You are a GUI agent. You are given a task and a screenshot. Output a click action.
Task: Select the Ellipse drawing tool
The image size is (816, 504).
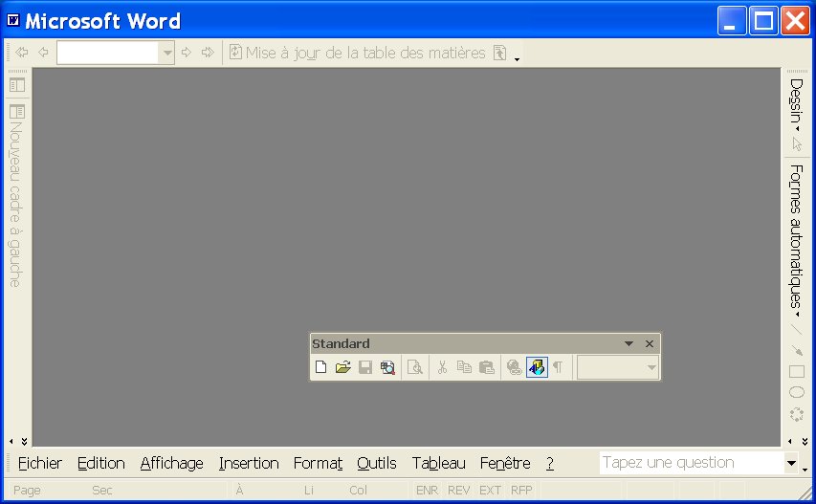(797, 392)
